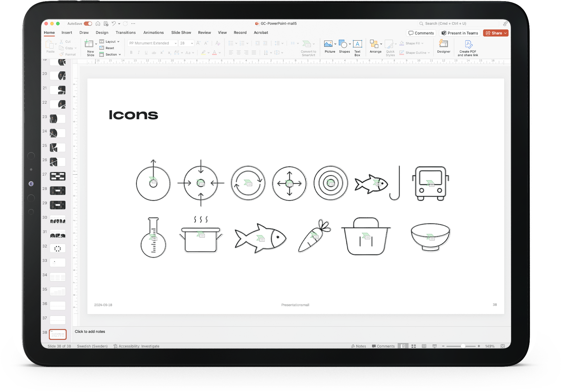561x392 pixels.
Task: Click the zoom slider in status bar
Action: click(x=461, y=346)
